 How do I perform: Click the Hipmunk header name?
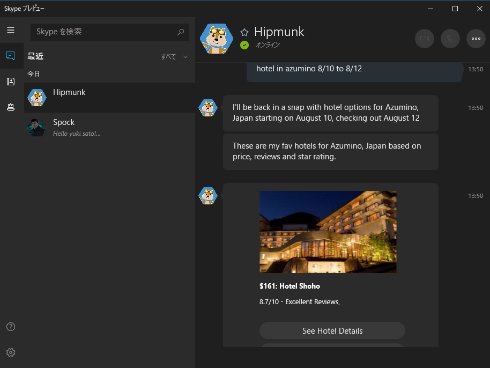(279, 32)
